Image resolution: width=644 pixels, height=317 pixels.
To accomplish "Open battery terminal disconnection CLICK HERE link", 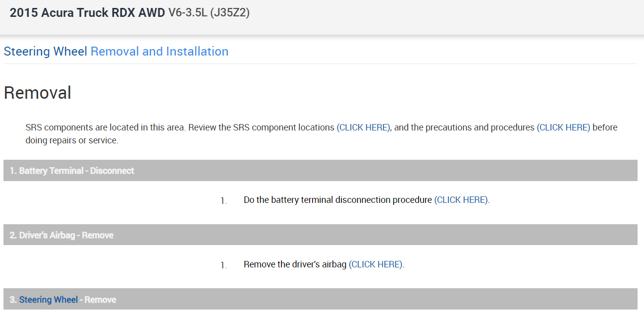I will (461, 200).
